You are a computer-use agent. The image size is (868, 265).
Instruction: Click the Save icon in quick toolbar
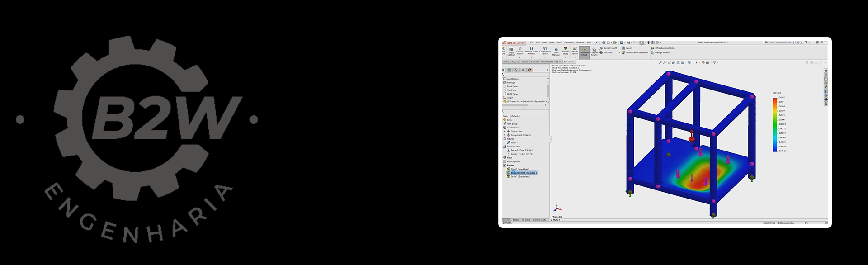622,43
